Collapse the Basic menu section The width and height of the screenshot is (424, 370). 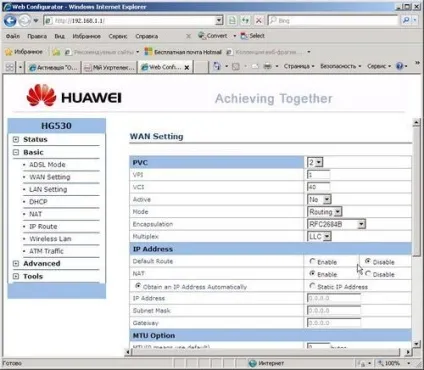coord(16,153)
